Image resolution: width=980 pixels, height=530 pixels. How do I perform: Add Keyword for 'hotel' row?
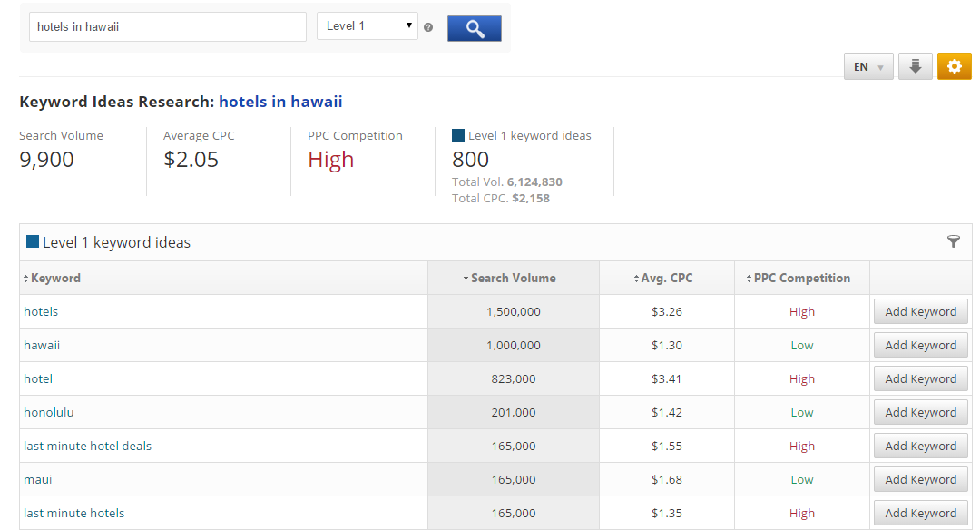[x=920, y=379]
